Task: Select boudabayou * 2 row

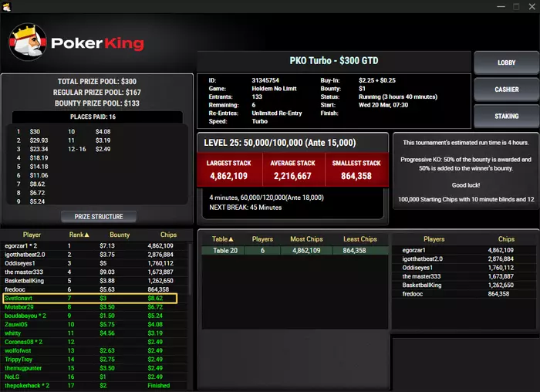Action: pyautogui.click(x=95, y=316)
